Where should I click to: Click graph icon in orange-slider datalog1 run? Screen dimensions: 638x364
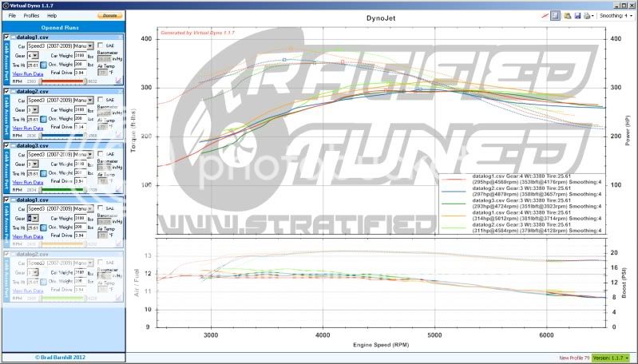coord(118,243)
